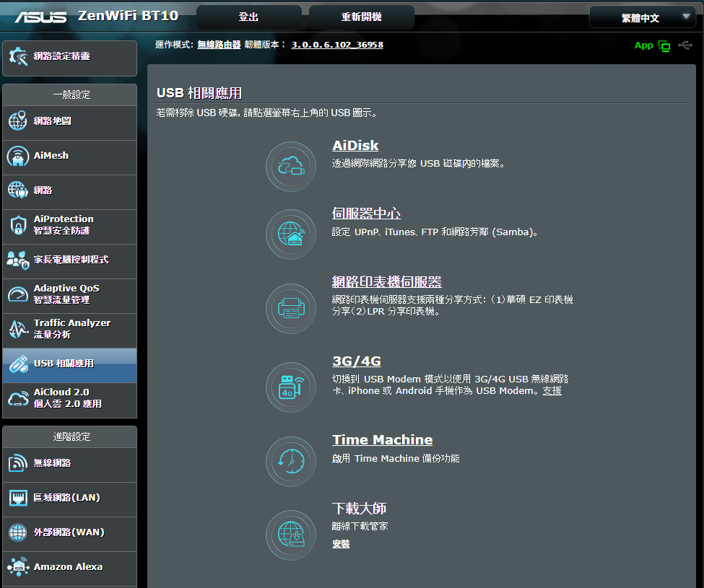704x588 pixels.
Task: Click the Time Machine clock icon
Action: click(x=291, y=462)
